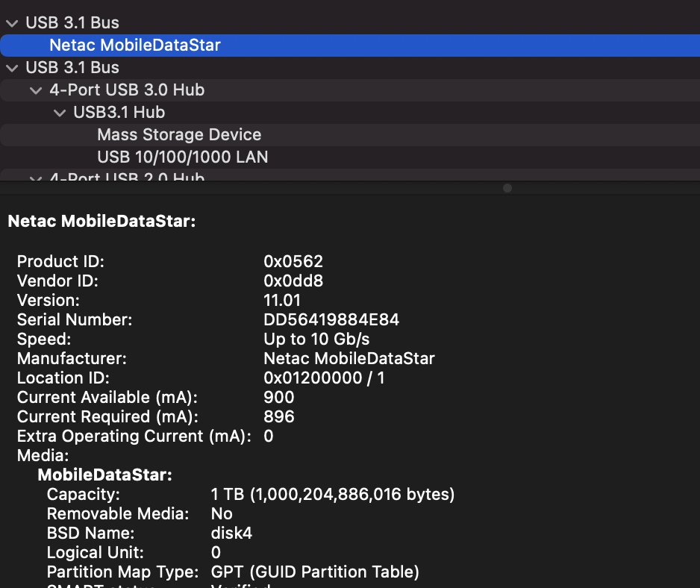Click the Serial Number: label
Image resolution: width=700 pixels, height=588 pixels.
(x=75, y=319)
